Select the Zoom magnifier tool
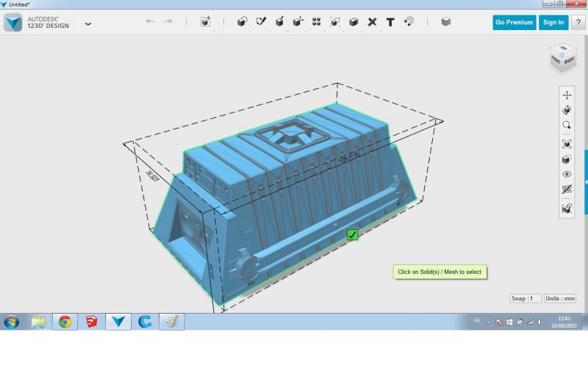This screenshot has width=588, height=368. [567, 125]
